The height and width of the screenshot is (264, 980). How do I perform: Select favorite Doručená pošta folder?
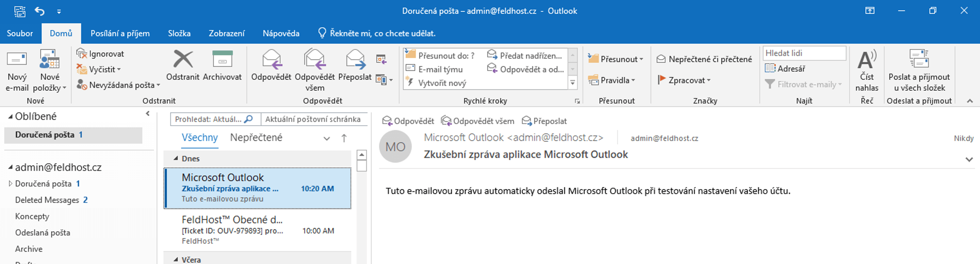[x=73, y=135]
